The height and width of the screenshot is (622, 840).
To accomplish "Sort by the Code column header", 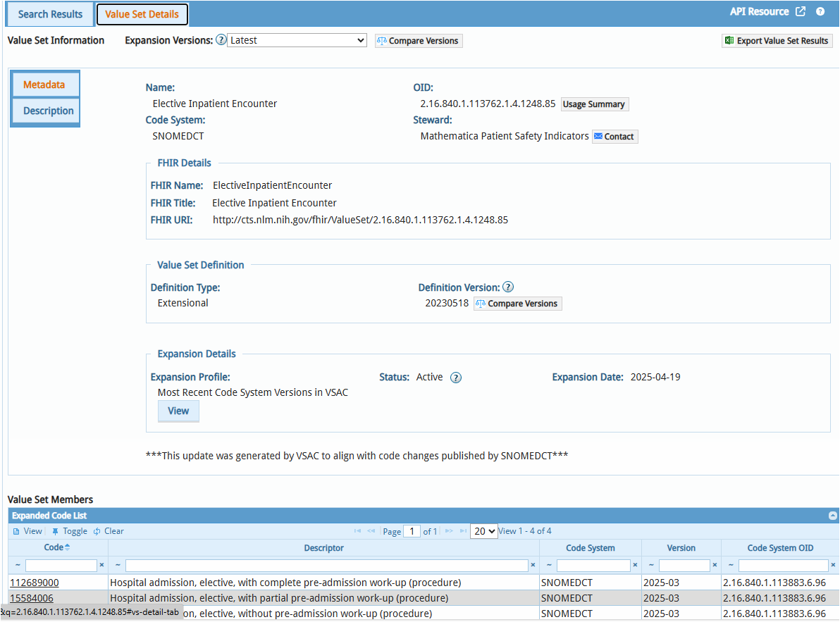I will pos(57,547).
